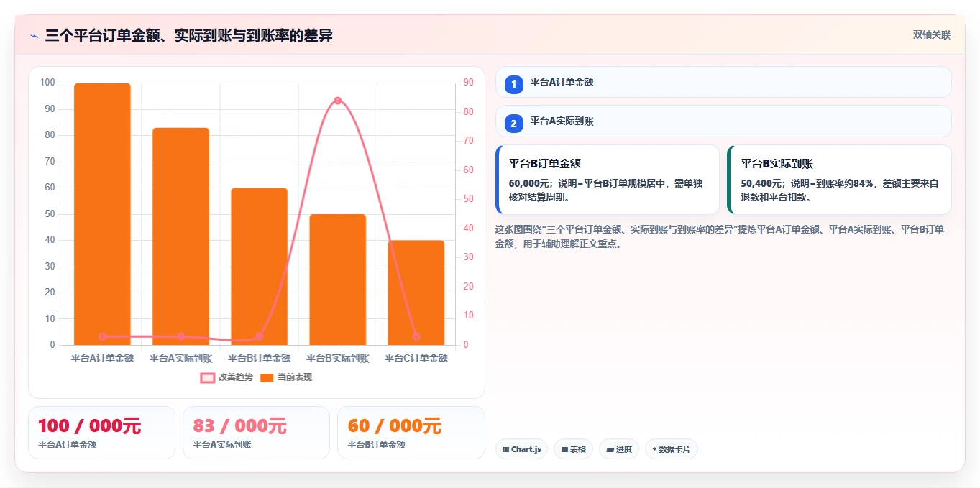Click the number 2 badge for 平台A实际到账
This screenshot has height=488, width=980.
pos(513,124)
